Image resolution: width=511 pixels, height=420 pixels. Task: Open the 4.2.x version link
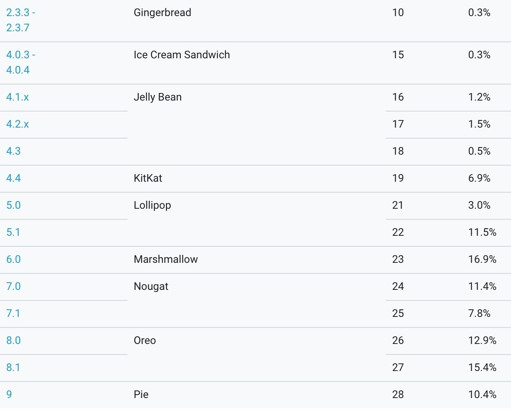point(17,124)
